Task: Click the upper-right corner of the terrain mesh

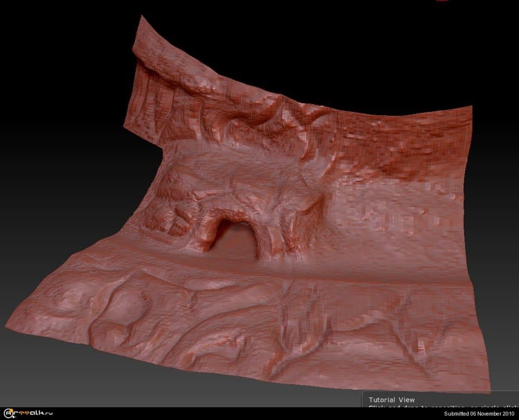Action: 469,106
